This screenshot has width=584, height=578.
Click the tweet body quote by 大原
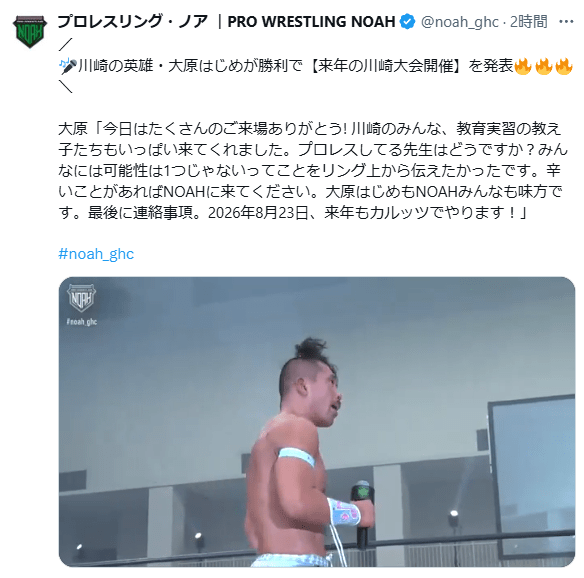pos(313,171)
